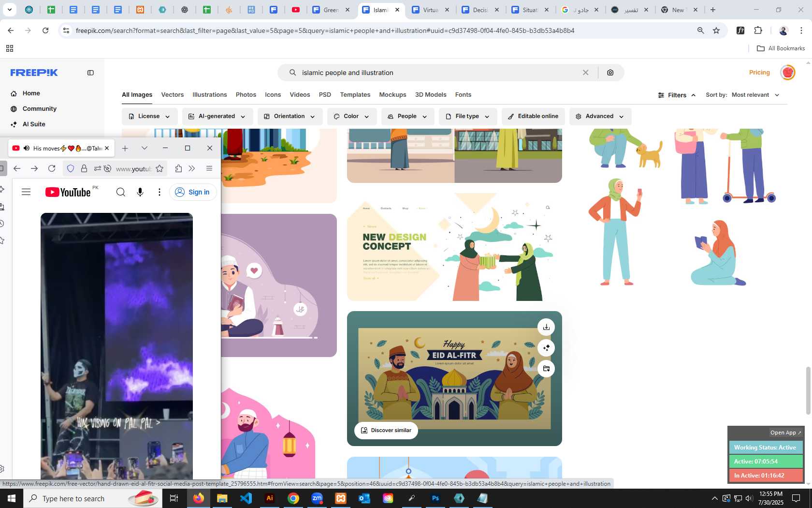This screenshot has width=812, height=508.
Task: Expand the Orientation filter dropdown
Action: (x=290, y=117)
